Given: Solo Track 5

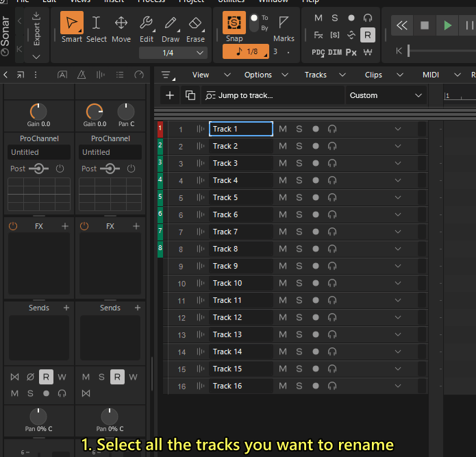Looking at the screenshot, I should click(299, 198).
